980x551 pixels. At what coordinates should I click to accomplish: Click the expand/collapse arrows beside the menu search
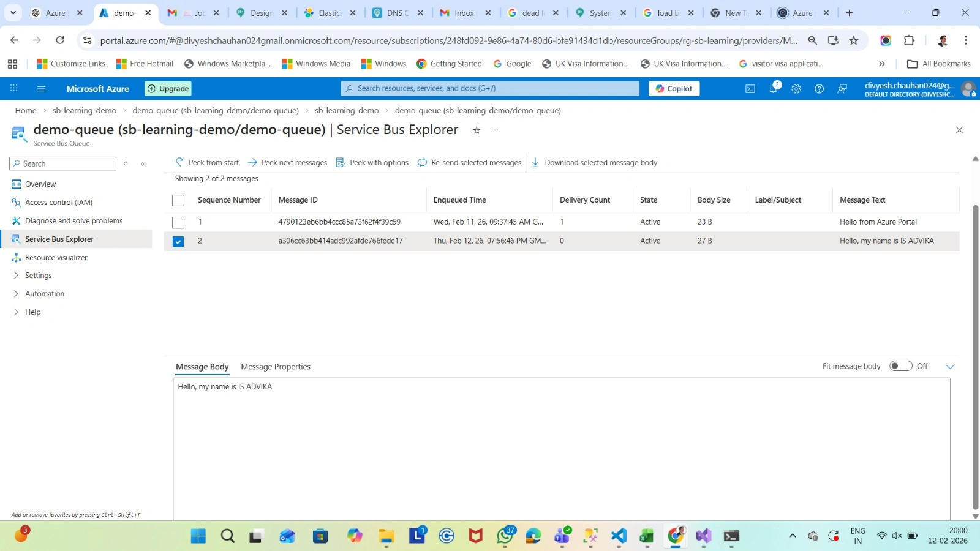126,163
